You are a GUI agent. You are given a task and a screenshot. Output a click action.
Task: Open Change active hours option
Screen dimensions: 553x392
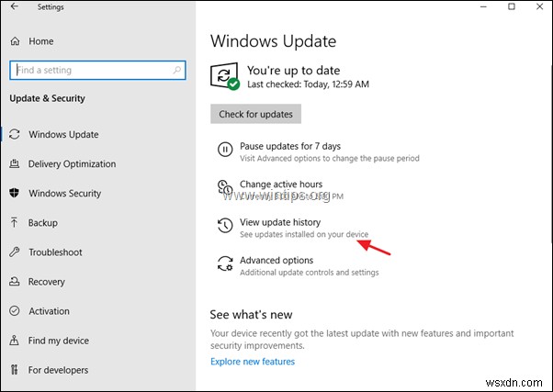[x=281, y=185]
